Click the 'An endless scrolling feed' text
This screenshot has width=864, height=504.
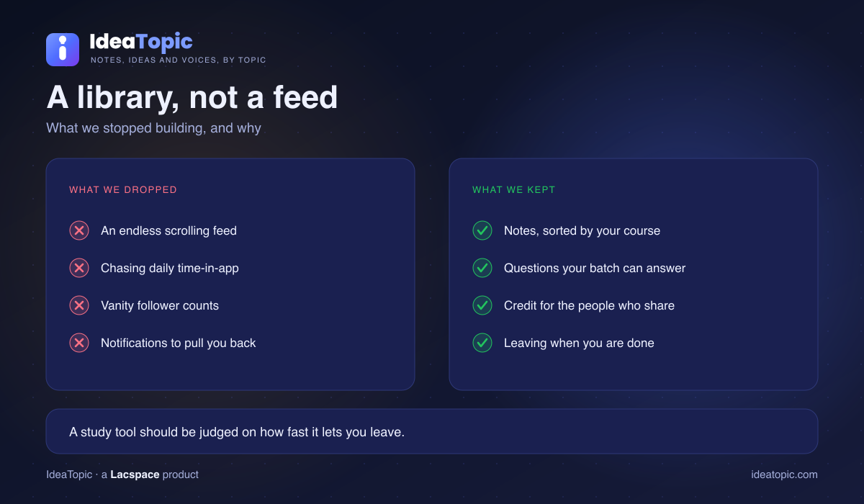(x=168, y=230)
